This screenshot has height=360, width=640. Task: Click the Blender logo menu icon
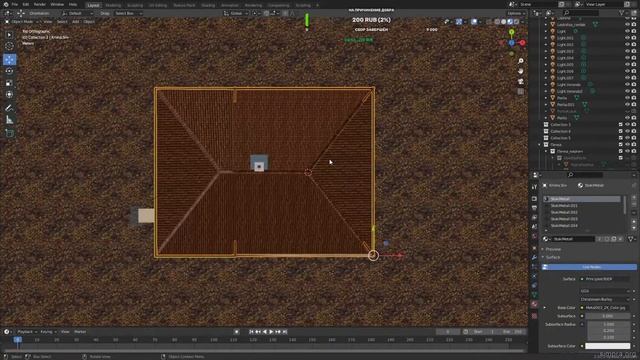[x=5, y=4]
